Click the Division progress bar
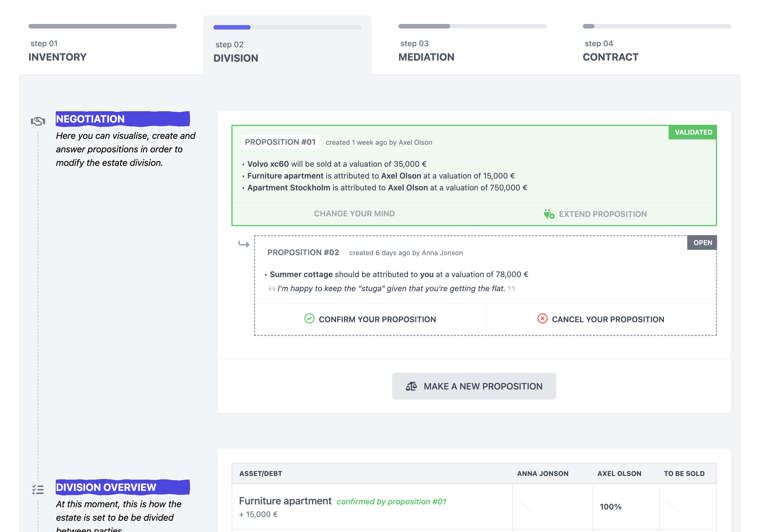Screen dimensions: 761x532 [287, 27]
